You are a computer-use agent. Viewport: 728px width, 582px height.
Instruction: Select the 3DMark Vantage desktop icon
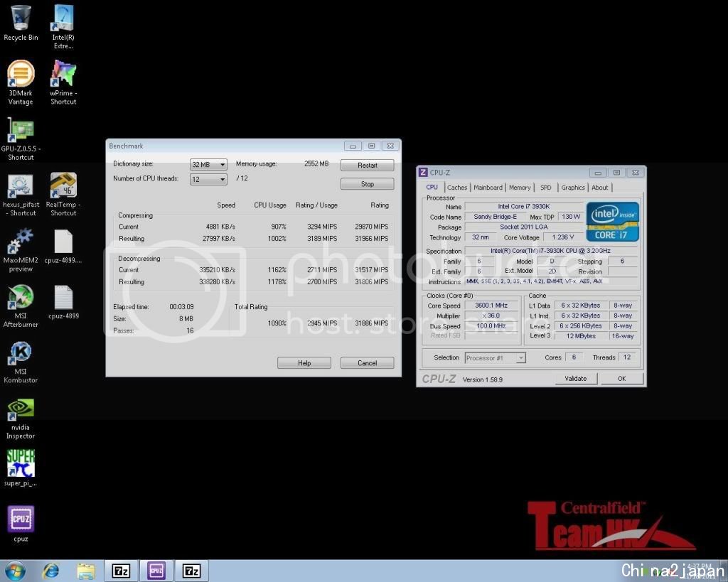pos(21,82)
